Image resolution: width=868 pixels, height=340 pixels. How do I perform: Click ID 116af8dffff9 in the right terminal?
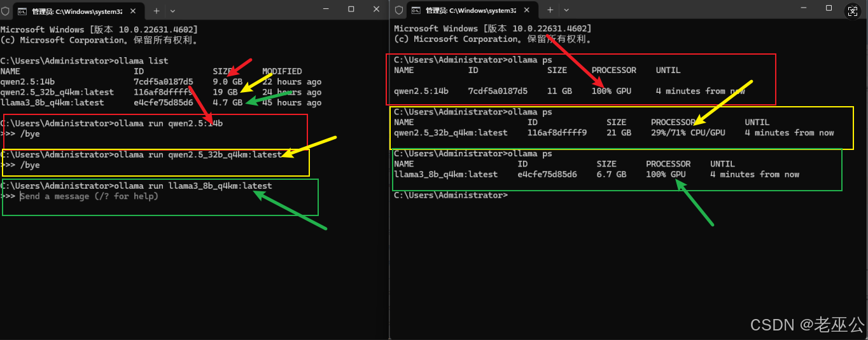coord(557,133)
